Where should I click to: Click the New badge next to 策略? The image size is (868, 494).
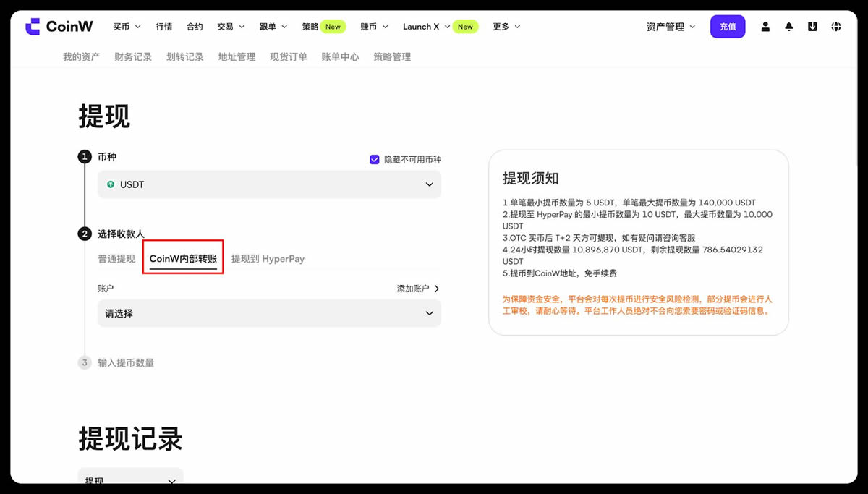(x=333, y=26)
